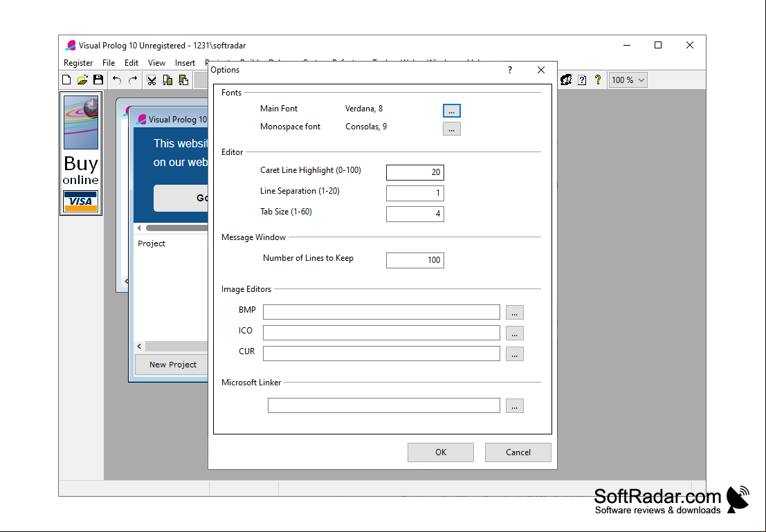
Task: Click the Visual Prolog icon in the inner window's title bar
Action: coord(142,119)
